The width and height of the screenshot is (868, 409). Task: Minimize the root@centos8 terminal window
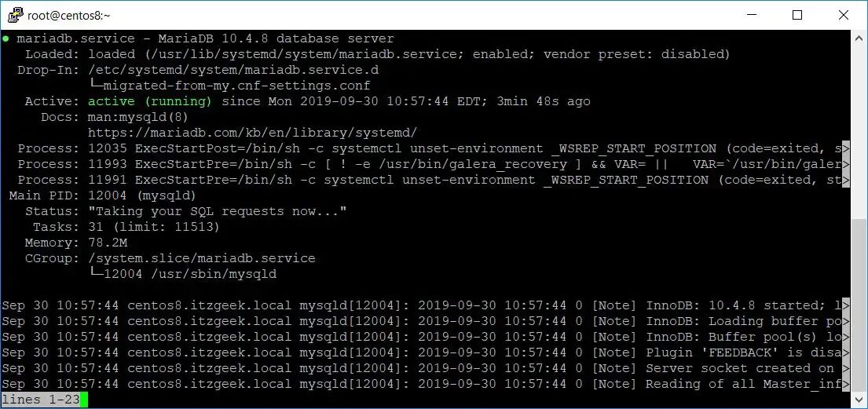click(751, 15)
